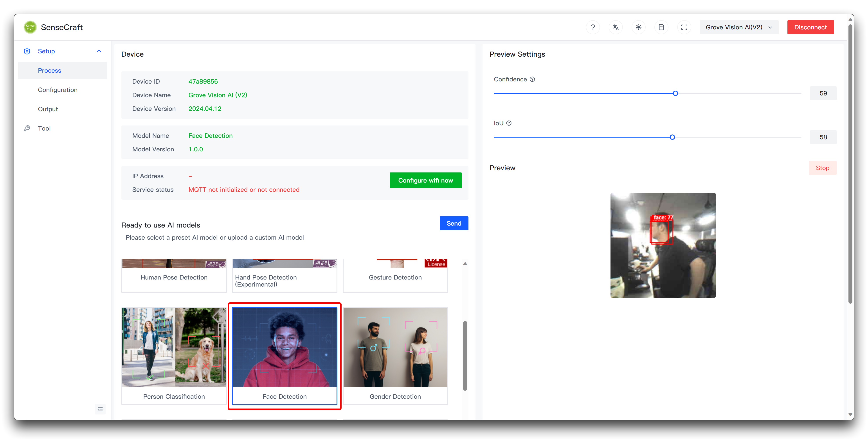Click the IoU slider handle
Image resolution: width=868 pixels, height=441 pixels.
672,137
